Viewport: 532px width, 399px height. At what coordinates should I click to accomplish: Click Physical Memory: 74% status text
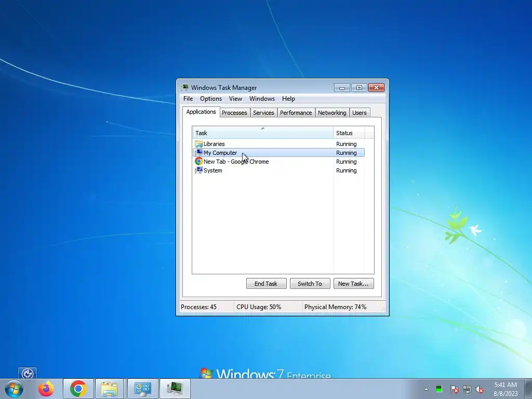(335, 307)
